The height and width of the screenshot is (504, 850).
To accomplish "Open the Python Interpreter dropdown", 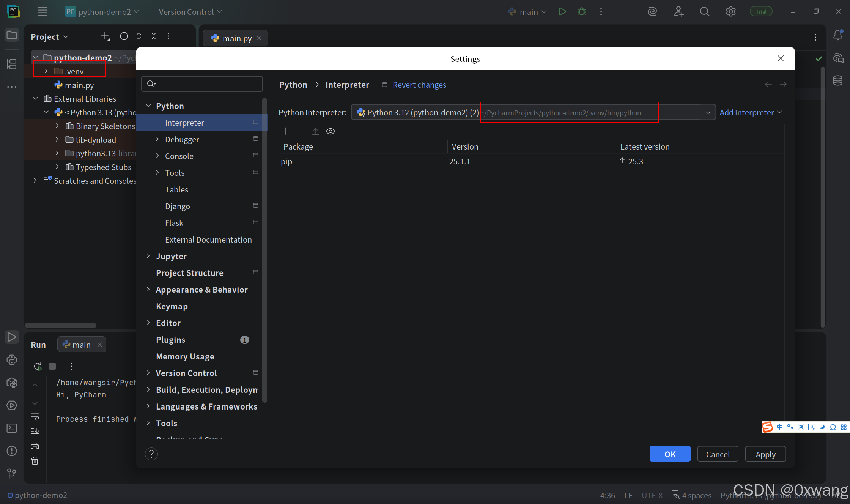I will [x=708, y=113].
